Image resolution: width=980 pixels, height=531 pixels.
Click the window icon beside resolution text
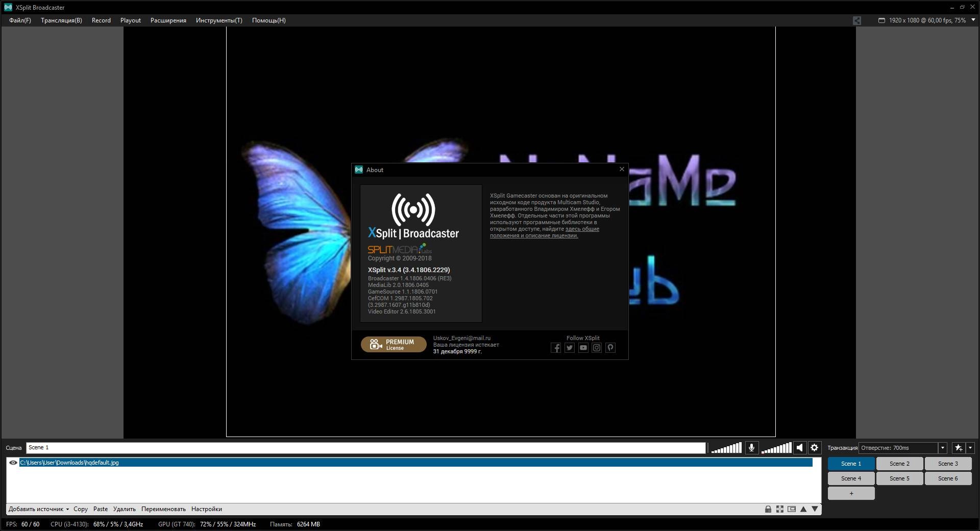click(x=881, y=20)
